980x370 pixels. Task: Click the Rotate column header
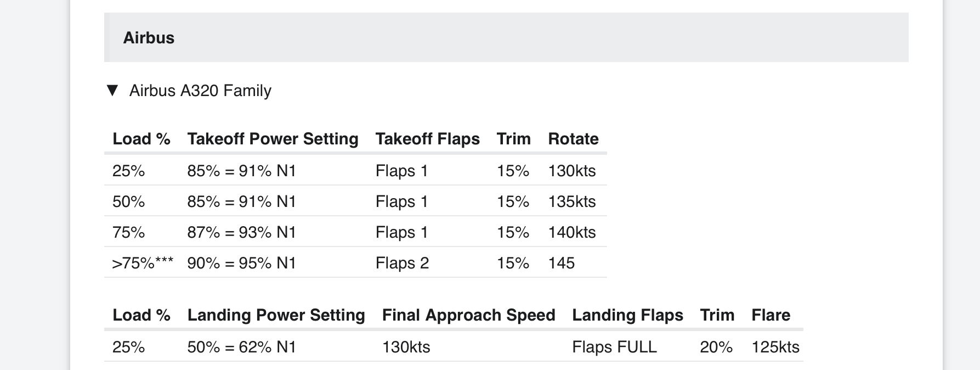[573, 139]
